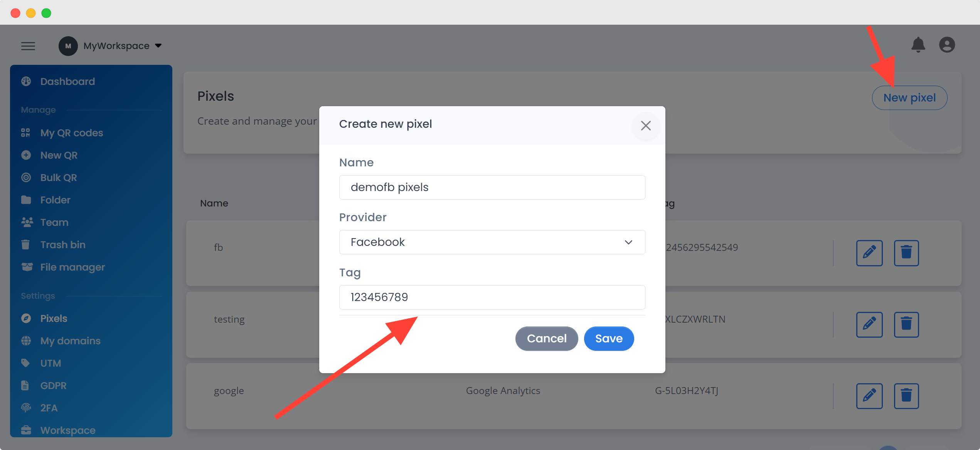Screen dimensions: 980x450
Task: Delete the testing pixel row
Action: (x=906, y=324)
